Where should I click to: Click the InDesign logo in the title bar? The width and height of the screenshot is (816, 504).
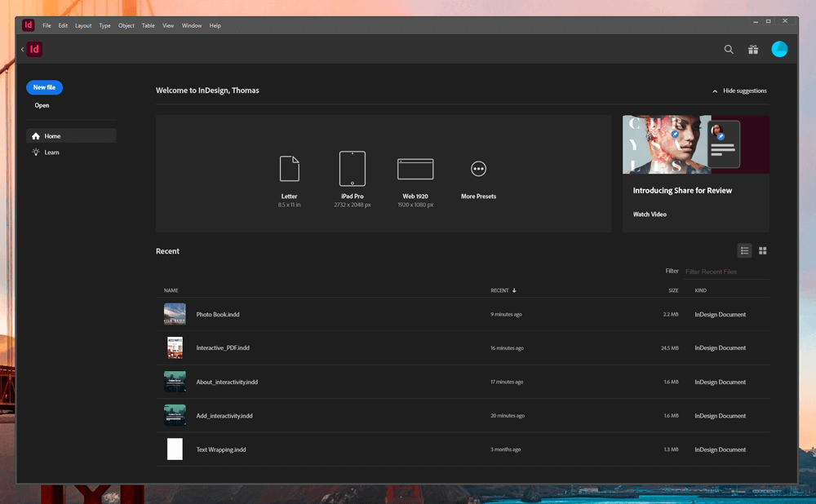pos(28,24)
